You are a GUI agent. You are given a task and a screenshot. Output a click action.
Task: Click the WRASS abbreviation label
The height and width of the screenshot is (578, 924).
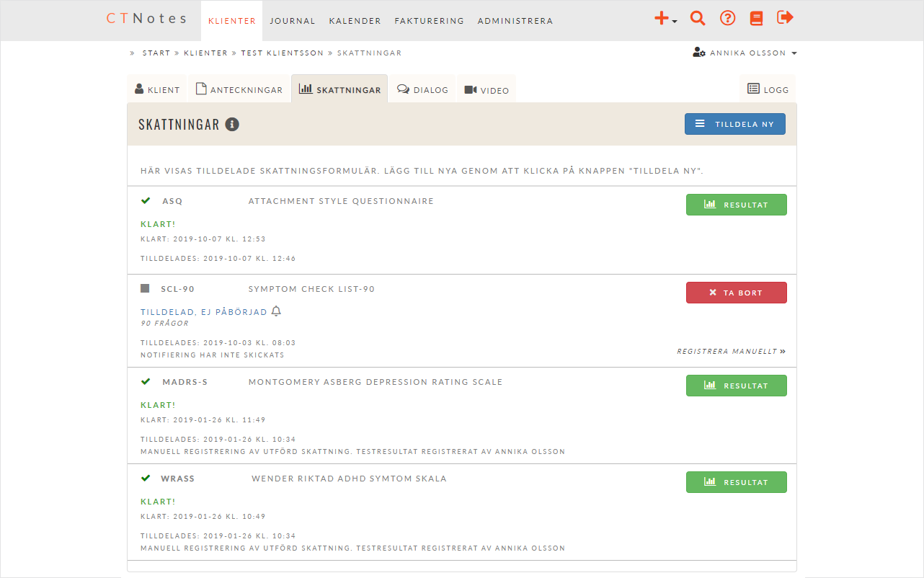(x=178, y=479)
